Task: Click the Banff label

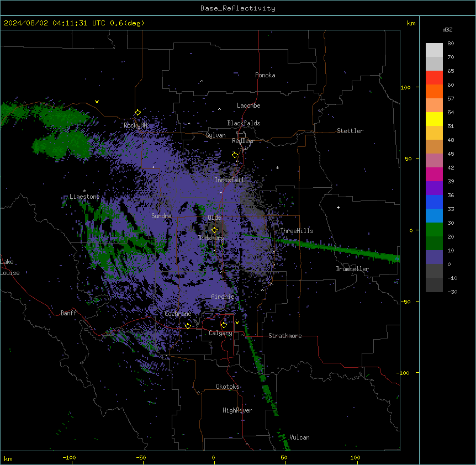Action: 68,313
